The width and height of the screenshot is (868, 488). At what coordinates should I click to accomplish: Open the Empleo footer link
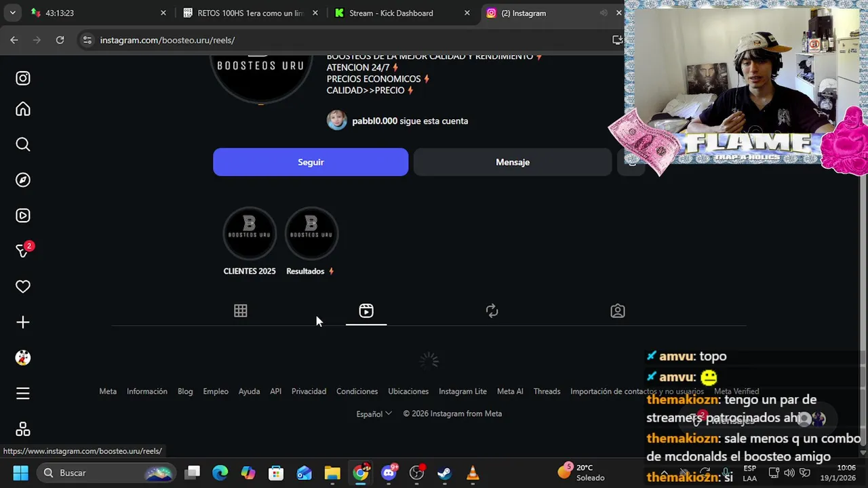[x=216, y=391]
